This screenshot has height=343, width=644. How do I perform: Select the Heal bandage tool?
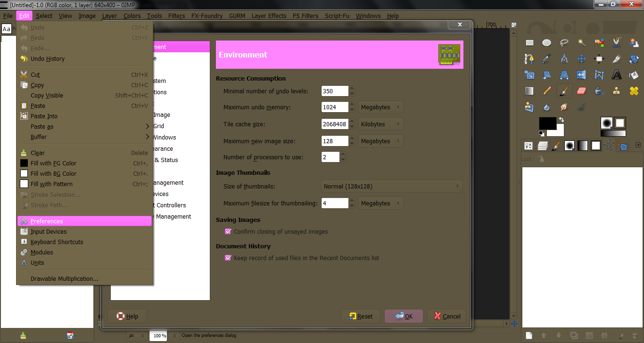(634, 91)
